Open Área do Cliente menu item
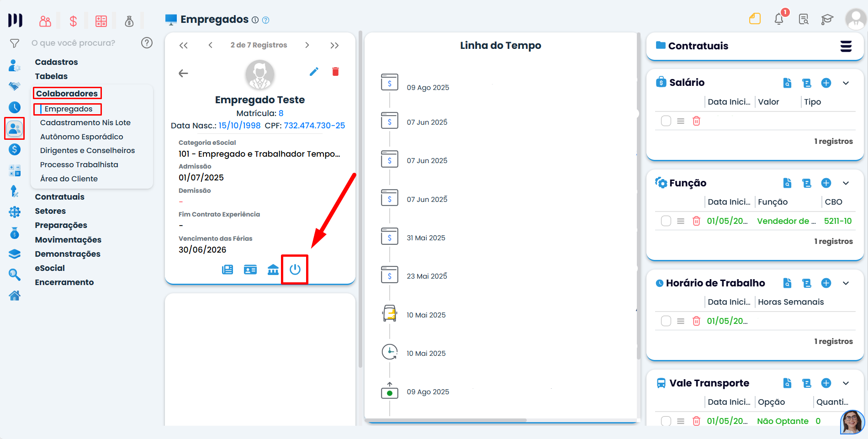868x439 pixels. coord(69,179)
